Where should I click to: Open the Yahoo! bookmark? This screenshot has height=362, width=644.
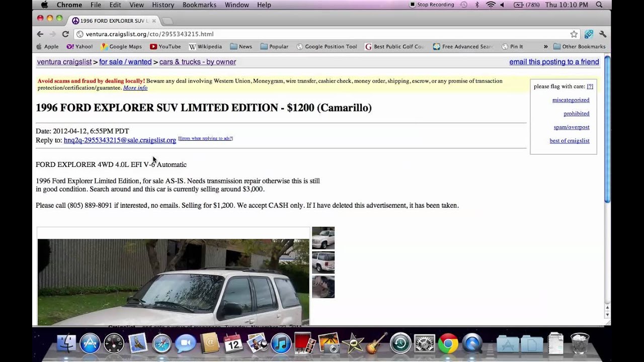[80, 47]
